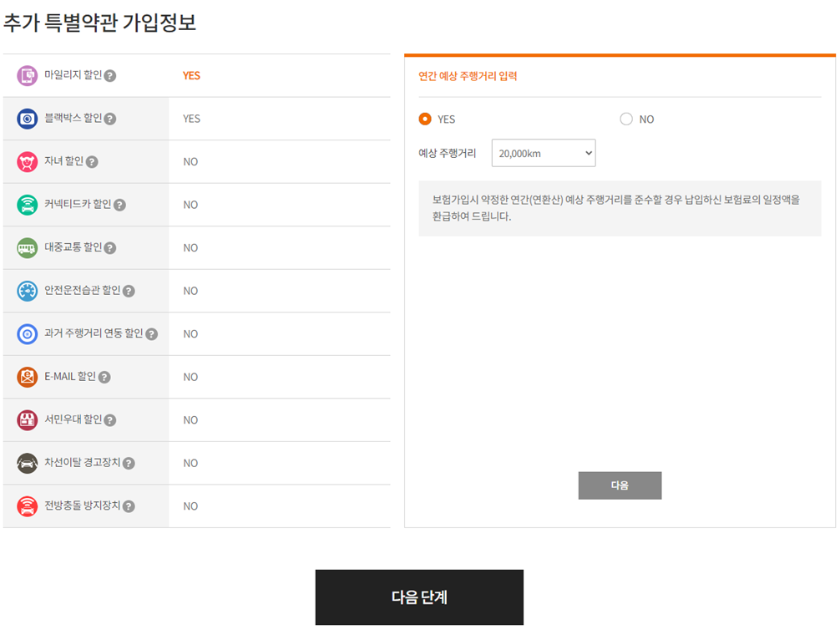The width and height of the screenshot is (840, 635).
Task: Click the 차선이탈 경고장치 car icon
Action: coord(28,463)
